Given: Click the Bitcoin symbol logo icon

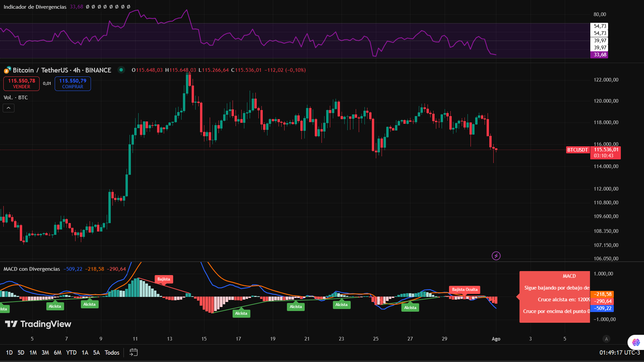Looking at the screenshot, I should click(7, 70).
